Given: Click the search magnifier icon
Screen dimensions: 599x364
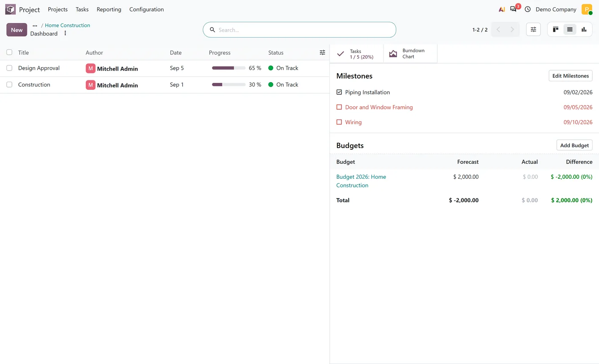Looking at the screenshot, I should 212,30.
